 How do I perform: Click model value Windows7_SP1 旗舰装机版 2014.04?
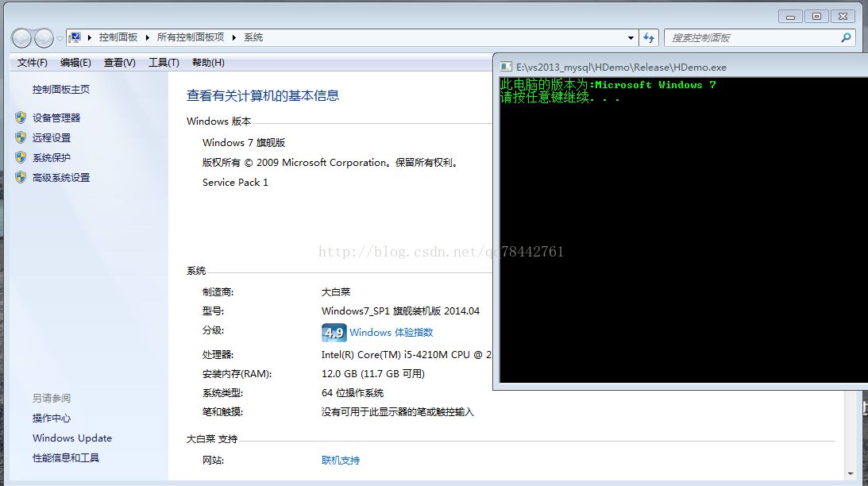[400, 311]
